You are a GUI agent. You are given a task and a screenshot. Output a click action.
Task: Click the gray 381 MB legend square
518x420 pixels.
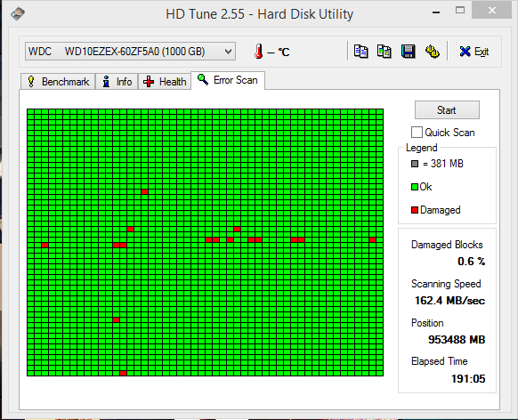(x=415, y=164)
